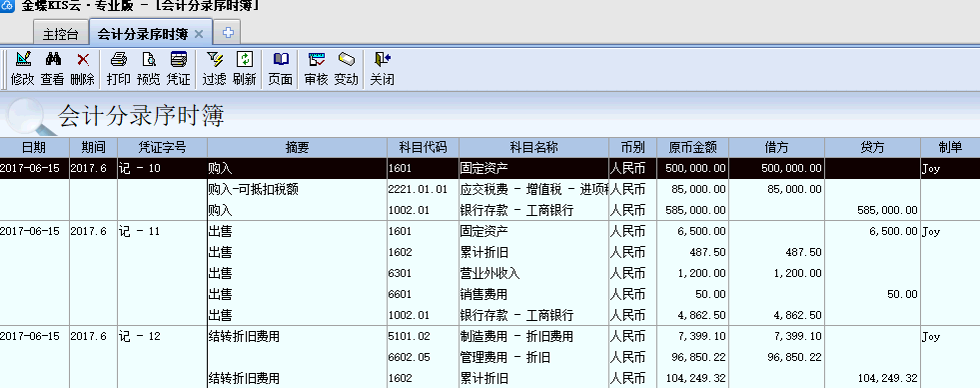
Task: Open 预览 print preview
Action: tap(149, 59)
